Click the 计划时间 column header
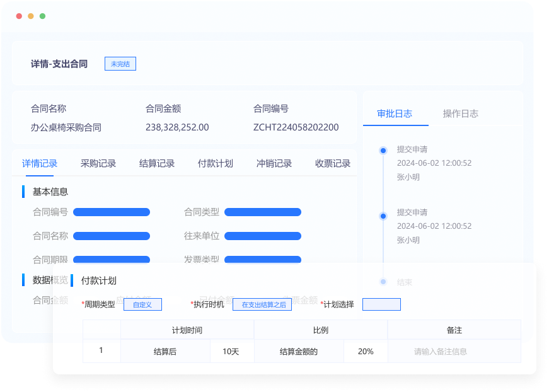 [187, 330]
